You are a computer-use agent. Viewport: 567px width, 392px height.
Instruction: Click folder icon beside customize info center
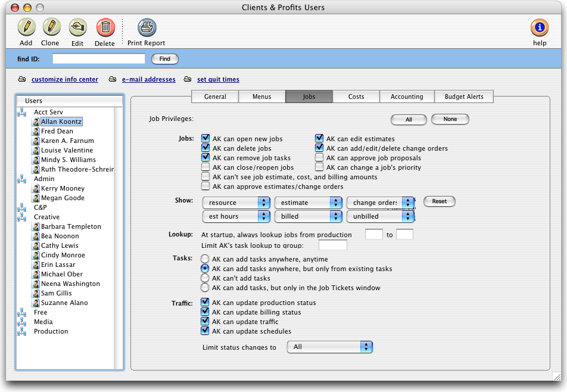[x=22, y=79]
